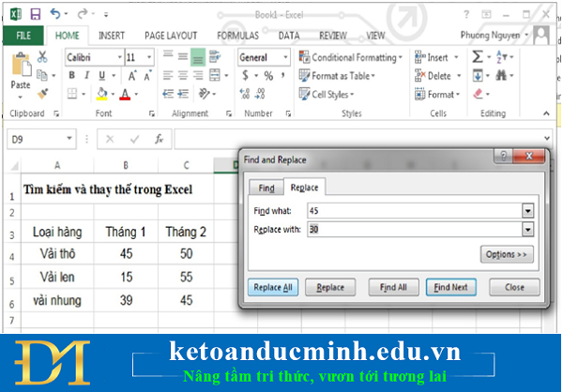563x392 pixels.
Task: Apply Percent Style number format
Action: click(x=268, y=75)
